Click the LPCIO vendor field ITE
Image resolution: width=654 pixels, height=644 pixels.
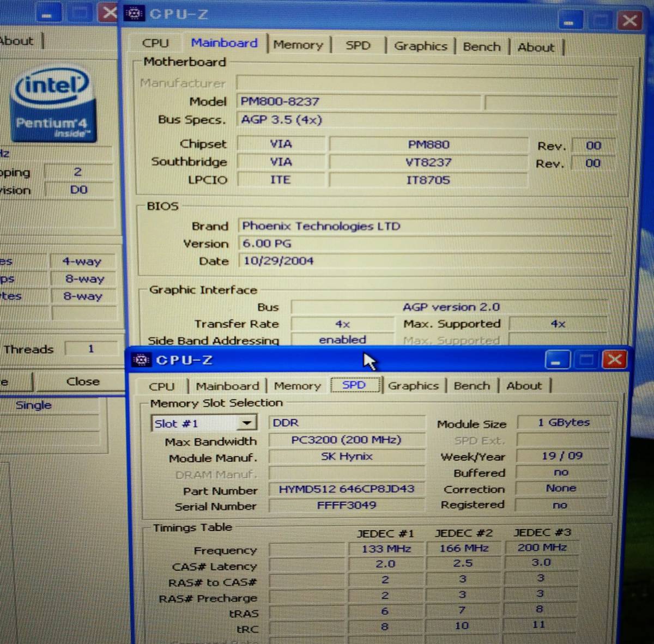281,180
